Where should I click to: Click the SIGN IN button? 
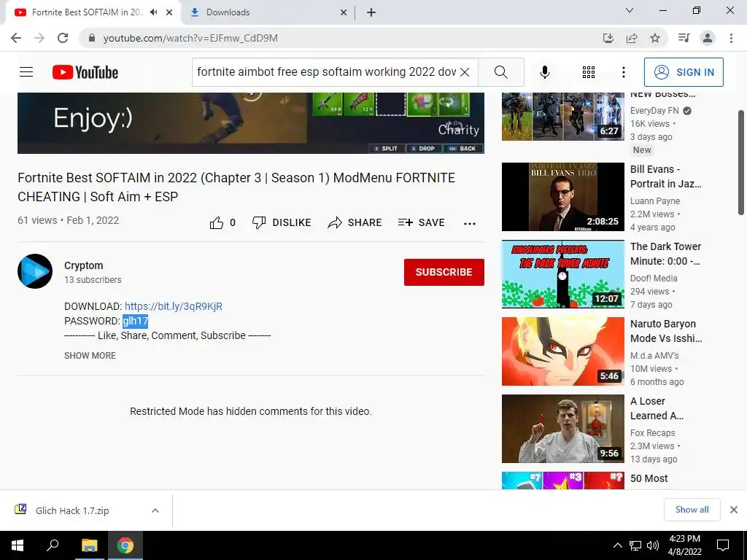click(683, 72)
